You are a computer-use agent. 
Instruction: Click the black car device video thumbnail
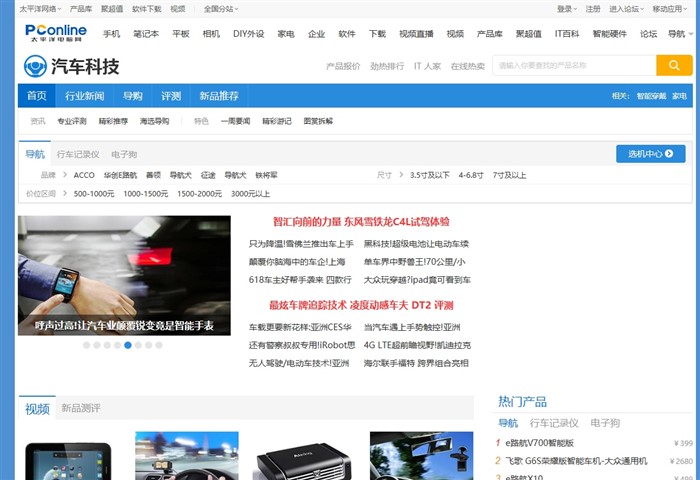click(x=304, y=463)
